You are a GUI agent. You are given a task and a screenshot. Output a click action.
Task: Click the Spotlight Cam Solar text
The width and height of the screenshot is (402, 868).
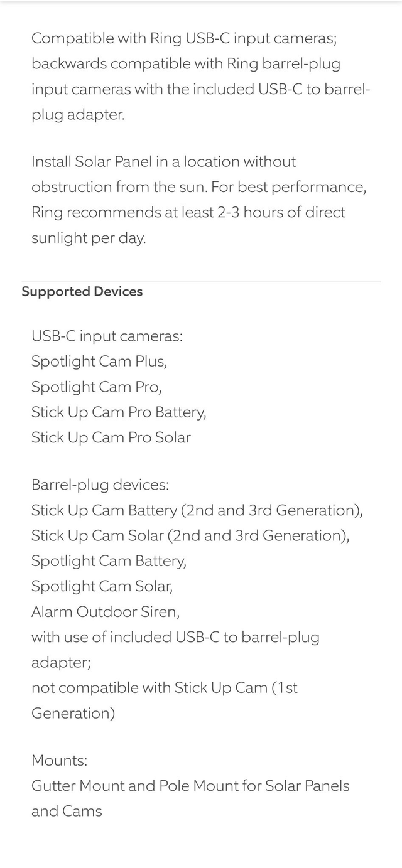(x=102, y=586)
